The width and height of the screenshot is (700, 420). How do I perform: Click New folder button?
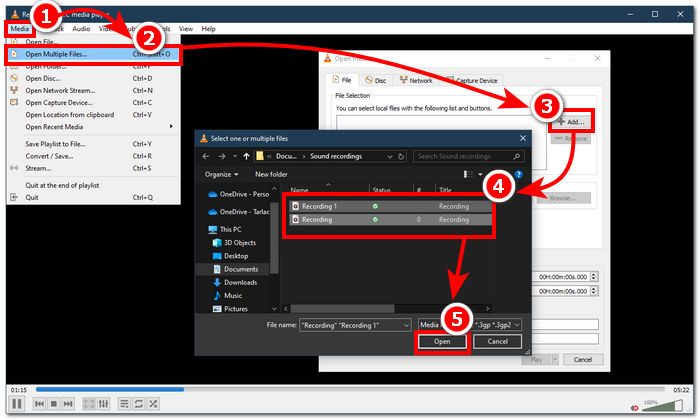pos(271,175)
